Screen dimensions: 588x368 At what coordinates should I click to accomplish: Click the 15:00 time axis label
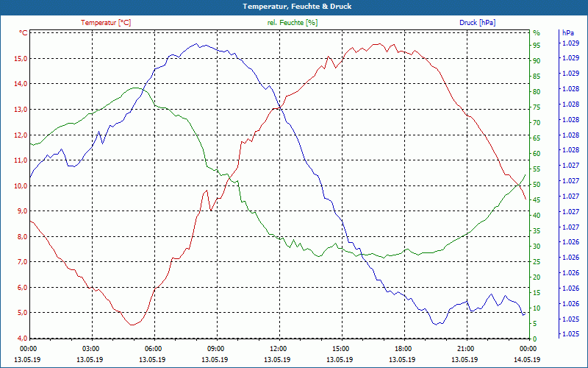(x=341, y=349)
